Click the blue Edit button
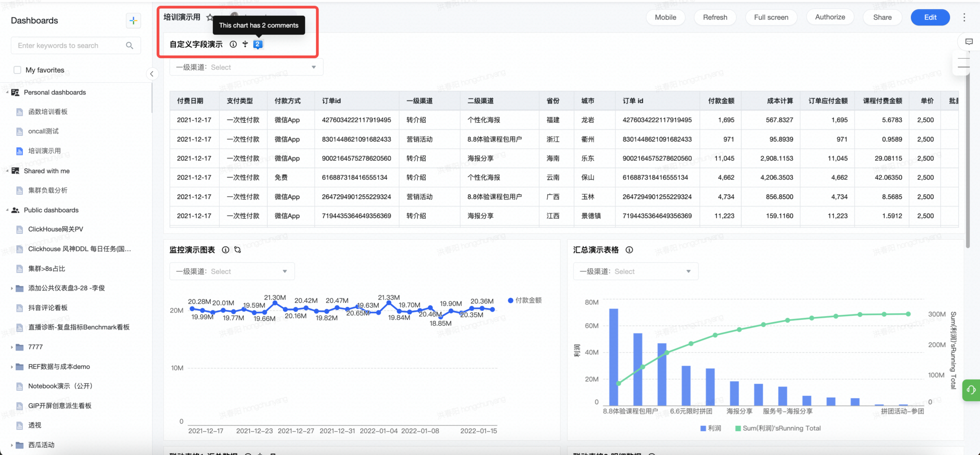The image size is (980, 455). tap(930, 17)
